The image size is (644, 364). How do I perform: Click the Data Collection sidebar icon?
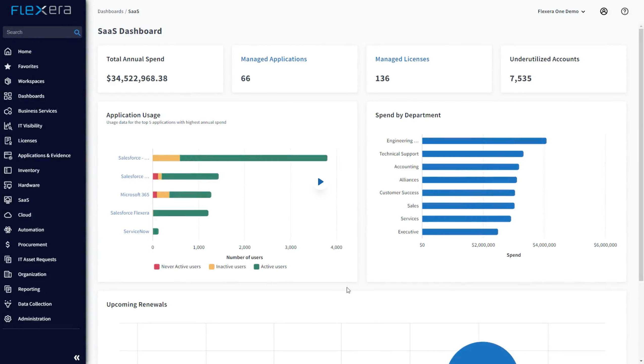coord(8,304)
